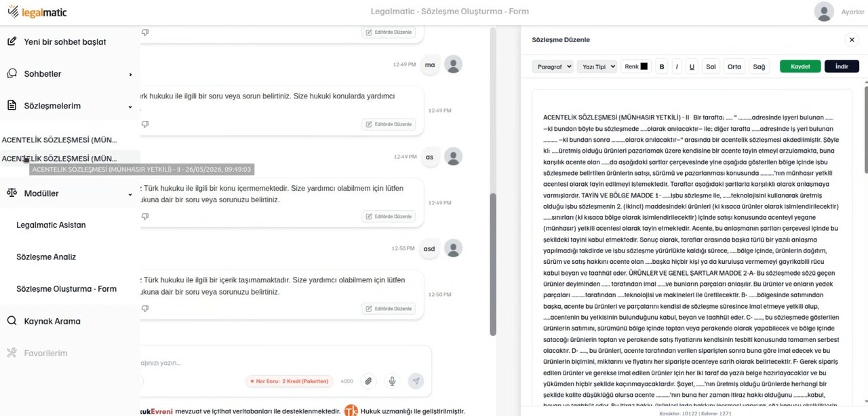Save the contract with Kaydet
The image size is (868, 416).
[800, 67]
